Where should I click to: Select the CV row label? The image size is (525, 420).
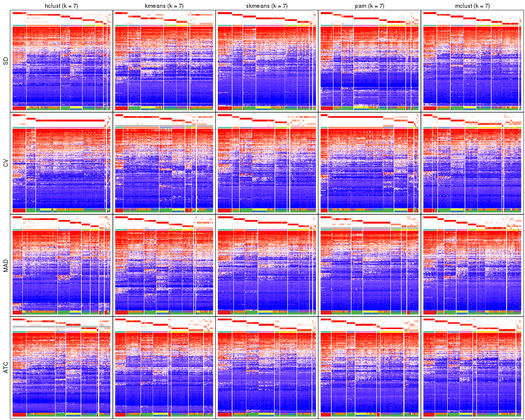(6, 163)
